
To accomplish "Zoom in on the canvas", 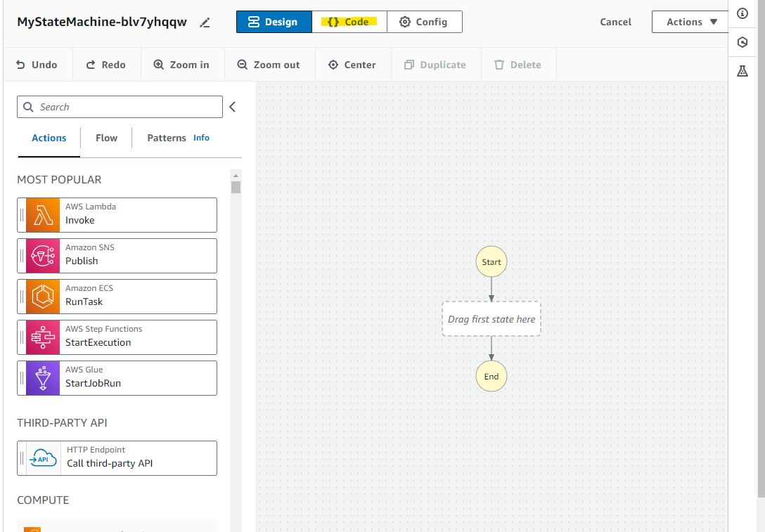I will coord(182,65).
